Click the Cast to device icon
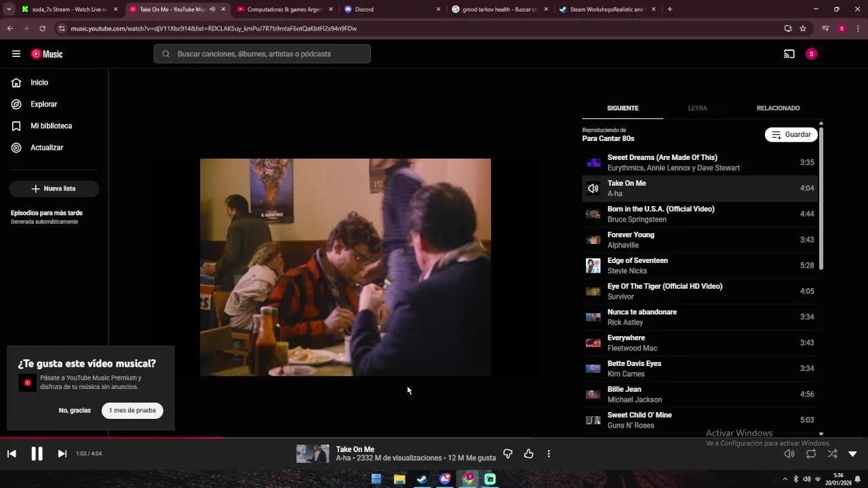Viewport: 868px width, 488px height. [x=789, y=54]
